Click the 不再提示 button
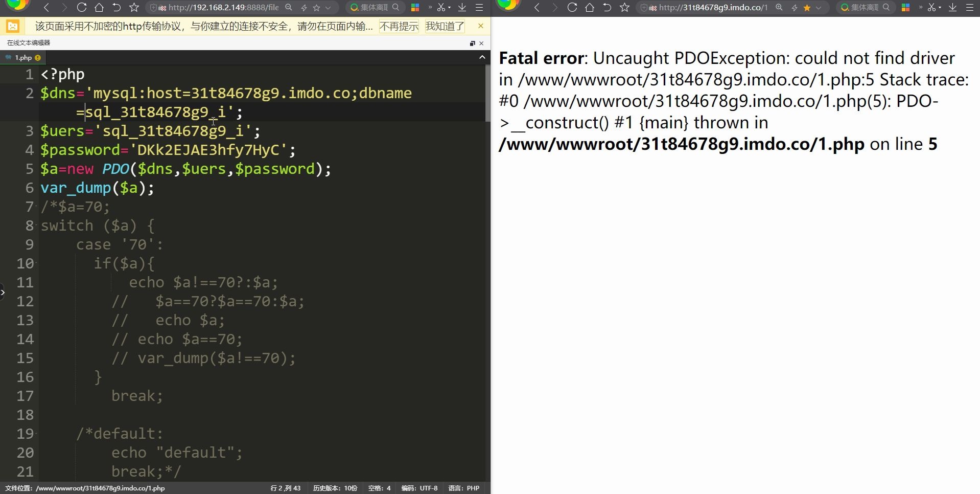 pos(399,26)
